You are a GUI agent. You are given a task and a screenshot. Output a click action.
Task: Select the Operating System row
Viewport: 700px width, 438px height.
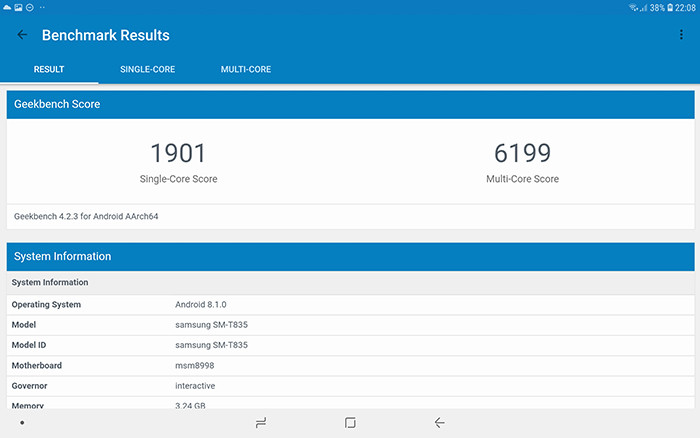tap(350, 304)
